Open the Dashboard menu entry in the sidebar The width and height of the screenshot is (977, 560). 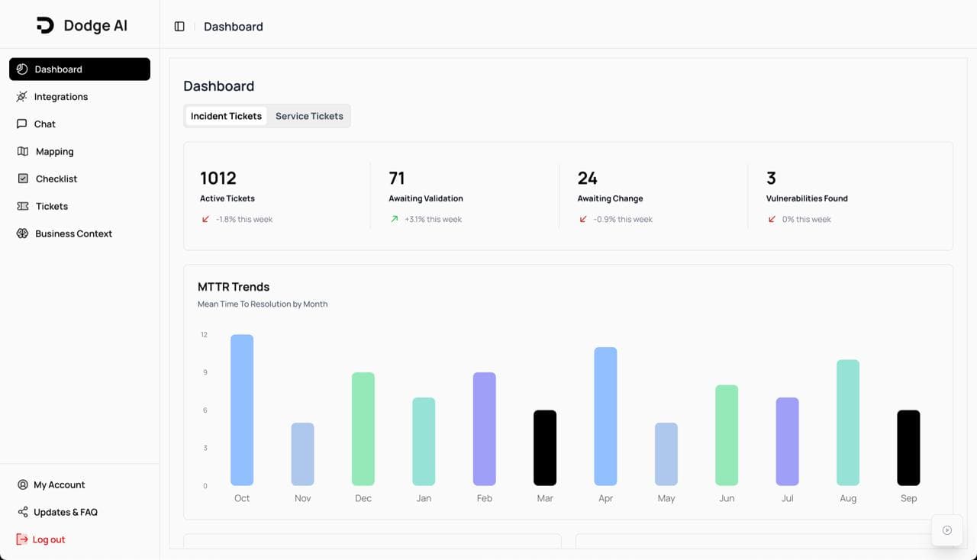click(x=79, y=69)
